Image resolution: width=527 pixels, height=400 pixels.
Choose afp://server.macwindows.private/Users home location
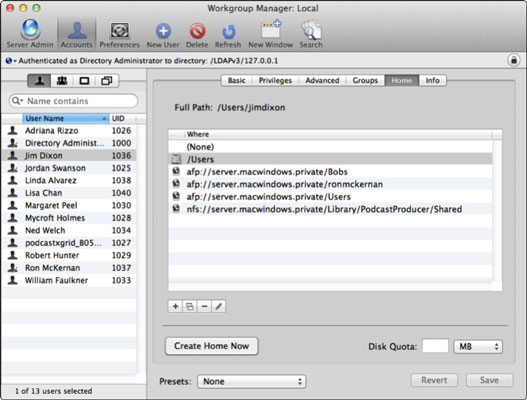(x=330, y=197)
